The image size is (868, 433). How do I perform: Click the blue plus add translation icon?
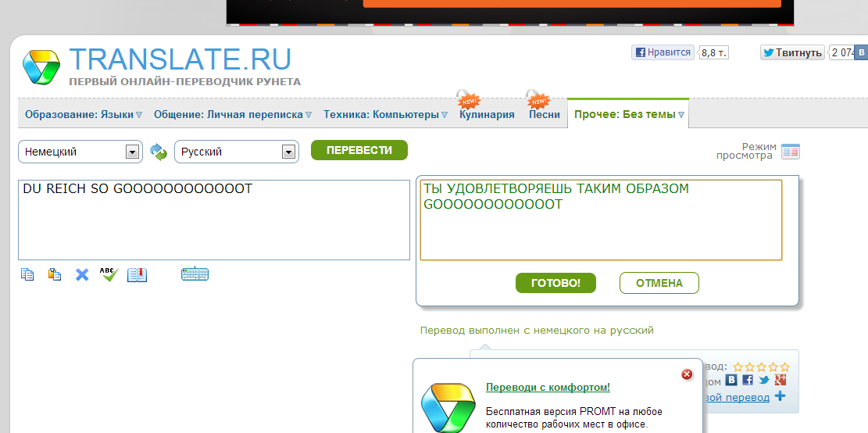[x=780, y=396]
